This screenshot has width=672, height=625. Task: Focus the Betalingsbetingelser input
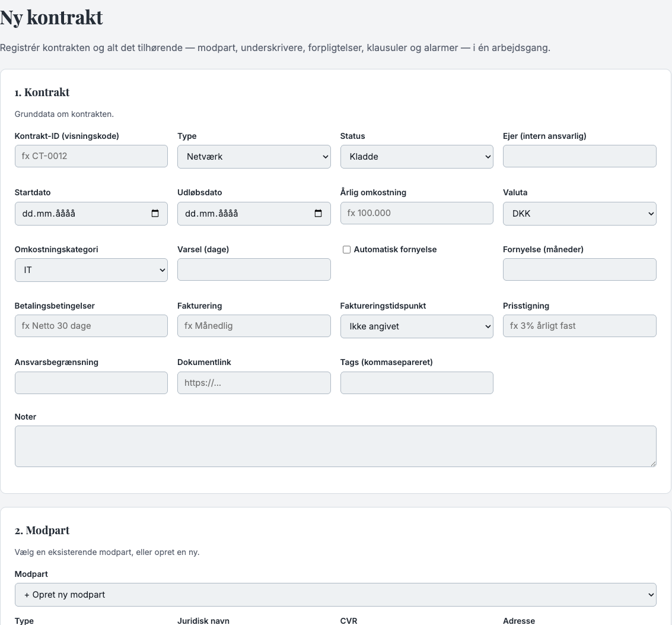coord(91,326)
